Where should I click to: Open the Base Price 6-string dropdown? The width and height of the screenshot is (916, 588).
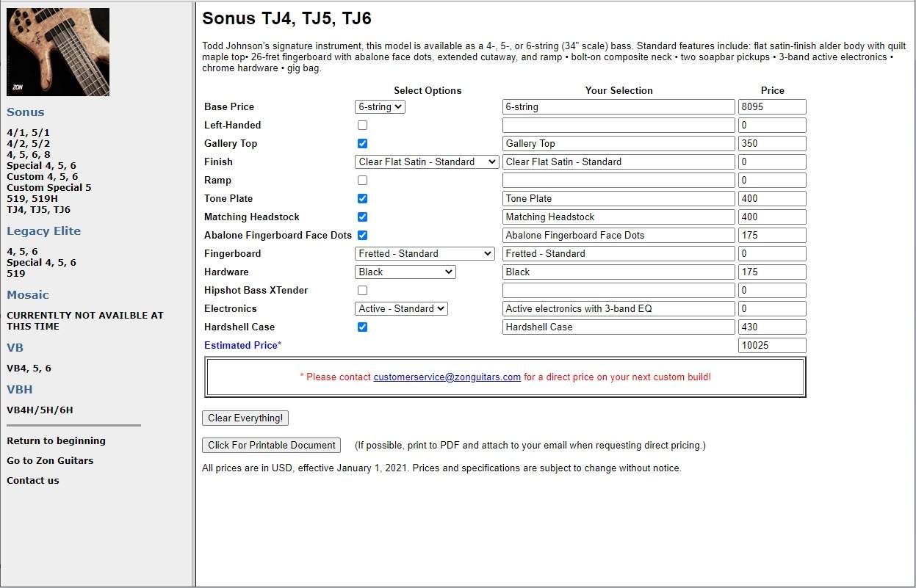pyautogui.click(x=380, y=106)
